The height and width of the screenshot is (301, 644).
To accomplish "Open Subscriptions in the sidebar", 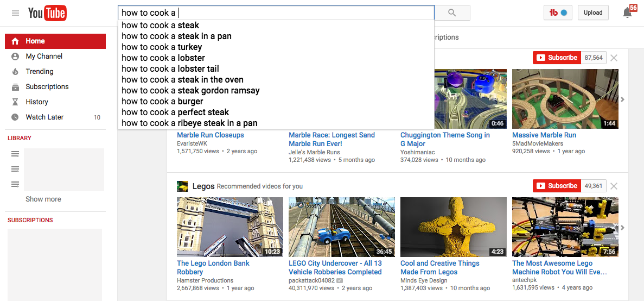I will pyautogui.click(x=55, y=87).
